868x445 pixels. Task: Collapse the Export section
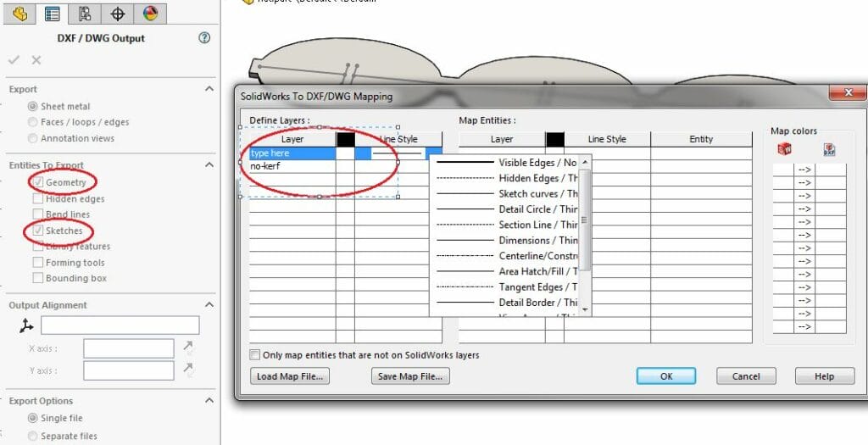pos(209,89)
